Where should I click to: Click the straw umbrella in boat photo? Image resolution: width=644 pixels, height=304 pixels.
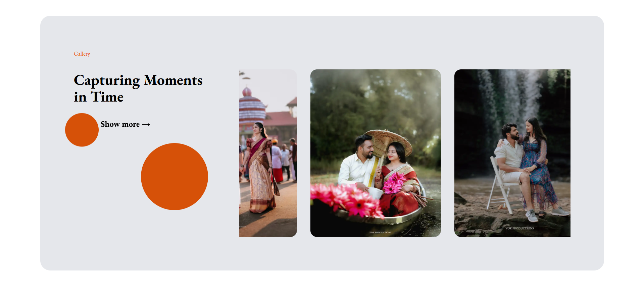point(389,142)
